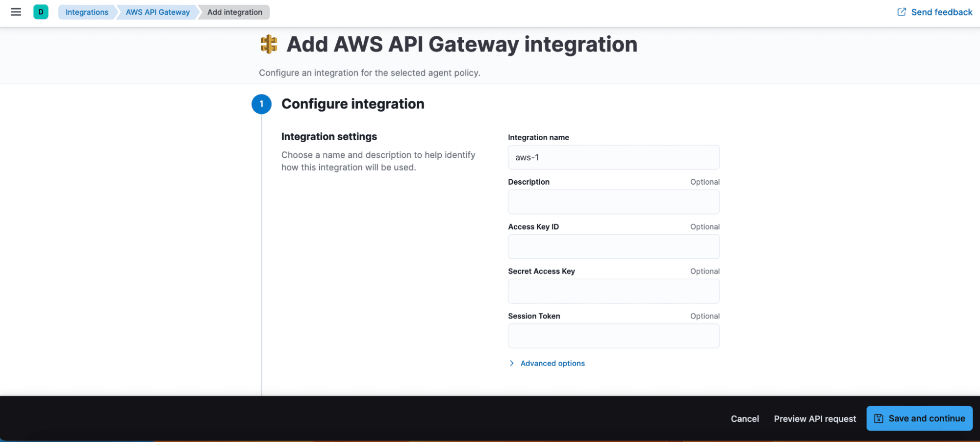The height and width of the screenshot is (442, 980).
Task: Click the step 1 circle indicator
Action: 261,104
